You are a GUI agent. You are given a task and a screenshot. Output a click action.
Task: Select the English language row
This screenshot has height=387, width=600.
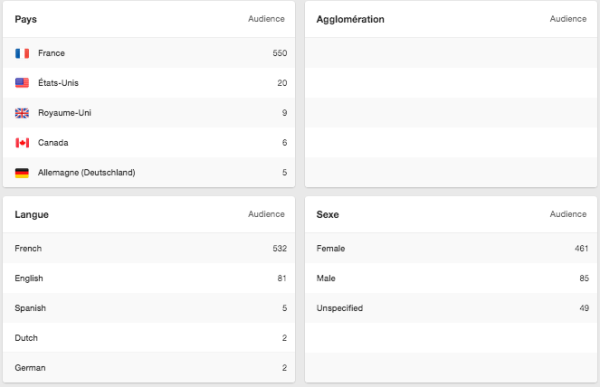click(149, 278)
